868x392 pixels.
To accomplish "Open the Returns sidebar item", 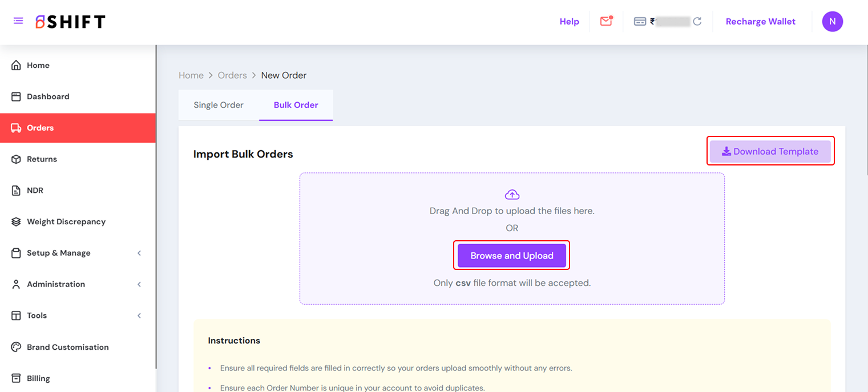I will pyautogui.click(x=42, y=159).
